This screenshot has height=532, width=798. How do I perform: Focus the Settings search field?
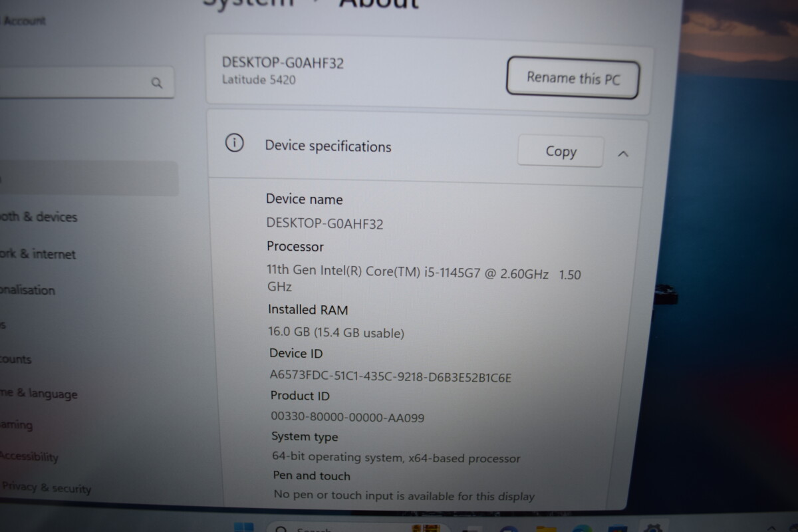tap(86, 82)
